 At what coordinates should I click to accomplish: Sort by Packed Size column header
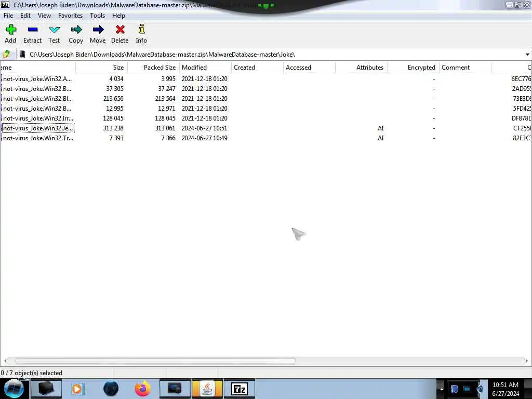click(x=153, y=67)
